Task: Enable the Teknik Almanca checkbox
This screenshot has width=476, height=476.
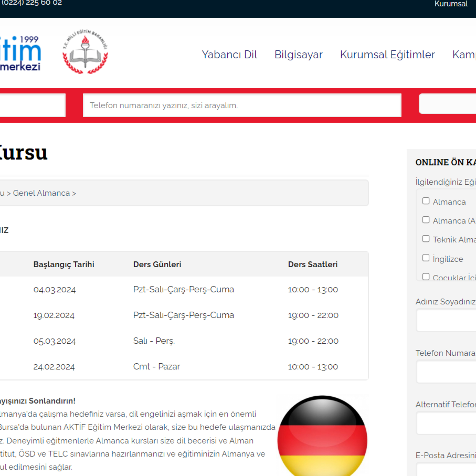Action: tap(426, 239)
